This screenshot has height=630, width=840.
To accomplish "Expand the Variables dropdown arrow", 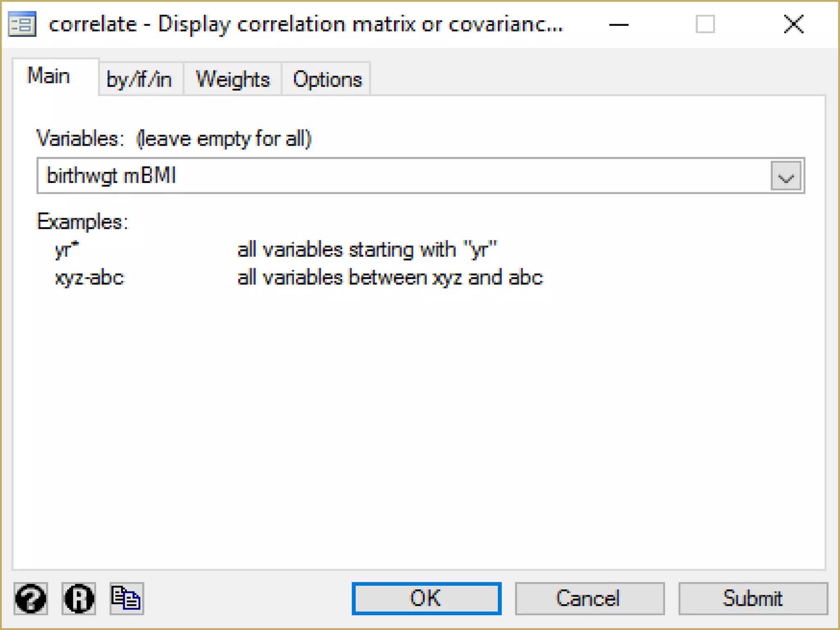I will click(785, 176).
